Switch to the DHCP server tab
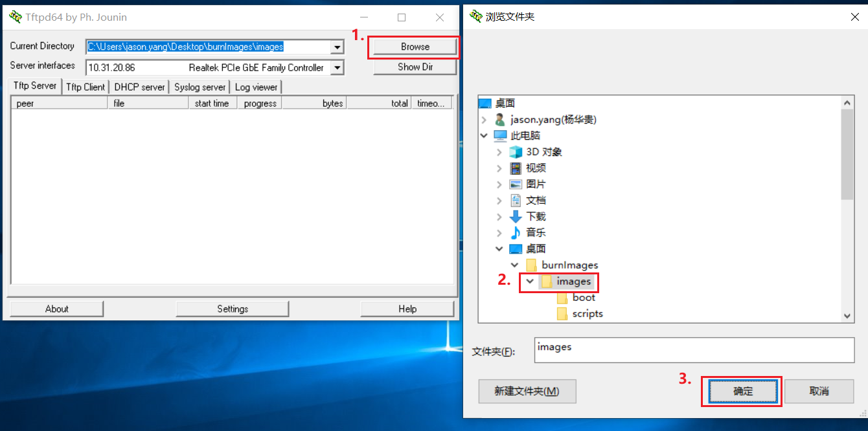 pyautogui.click(x=140, y=87)
